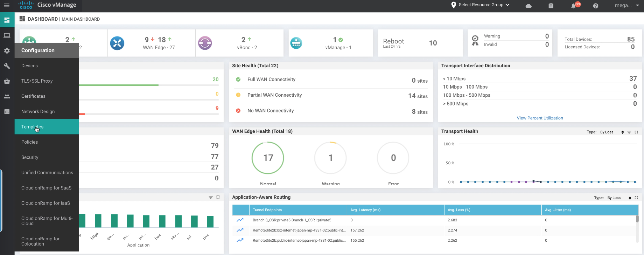Select Cloud onRamp for Multi-Cloud

click(x=47, y=221)
